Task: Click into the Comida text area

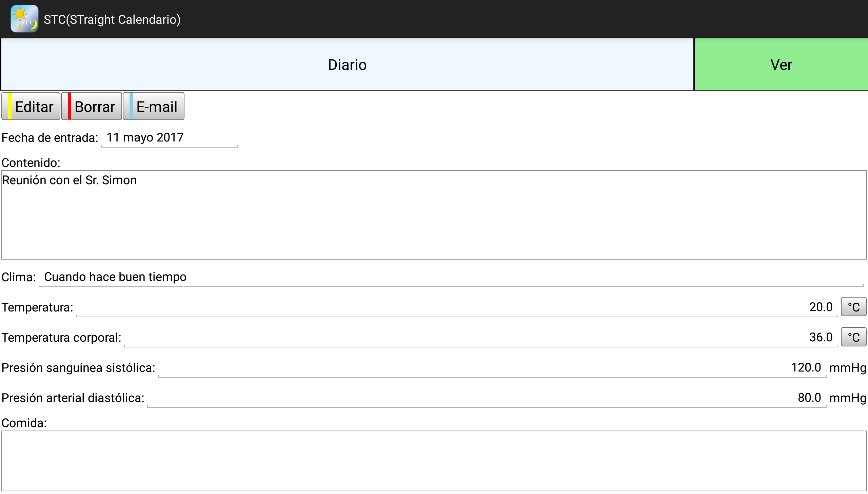Action: tap(434, 461)
